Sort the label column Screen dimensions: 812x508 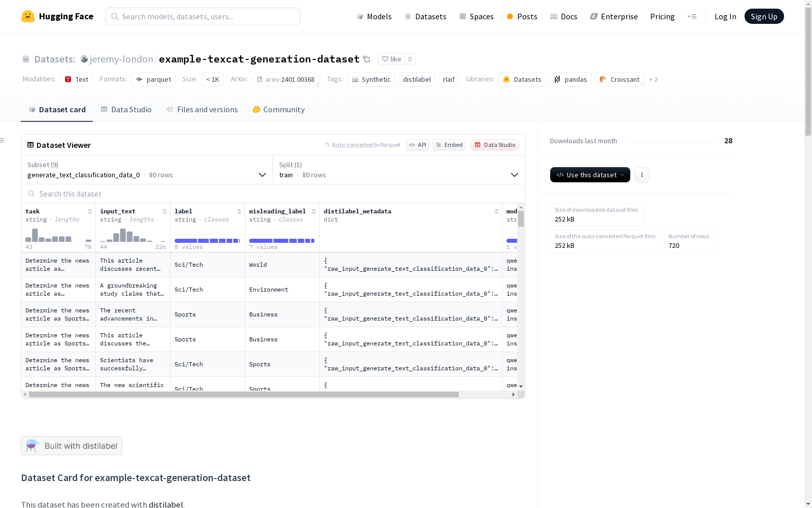click(x=239, y=211)
